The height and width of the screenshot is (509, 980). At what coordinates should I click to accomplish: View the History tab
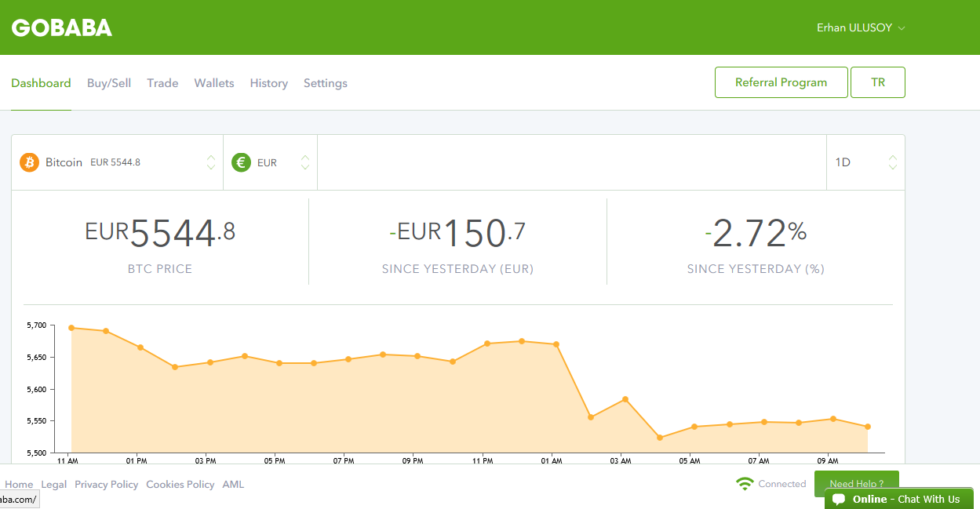[268, 83]
